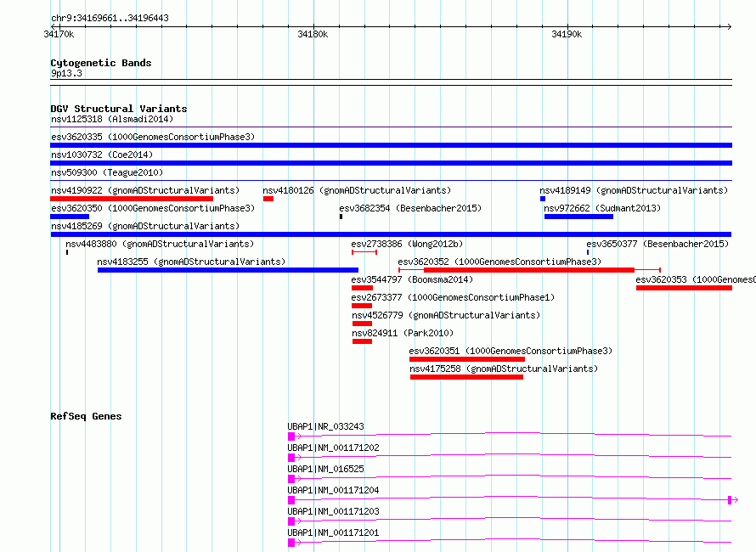The height and width of the screenshot is (552, 756).
Task: Click esv3682354 (Besenbacher2015) label
Action: click(410, 208)
